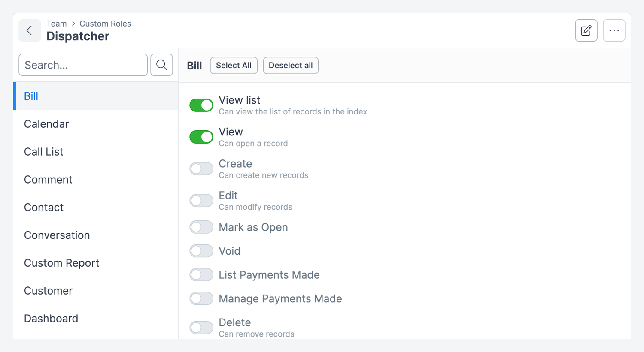Disable the View list toggle
Image resolution: width=644 pixels, height=352 pixels.
[201, 105]
